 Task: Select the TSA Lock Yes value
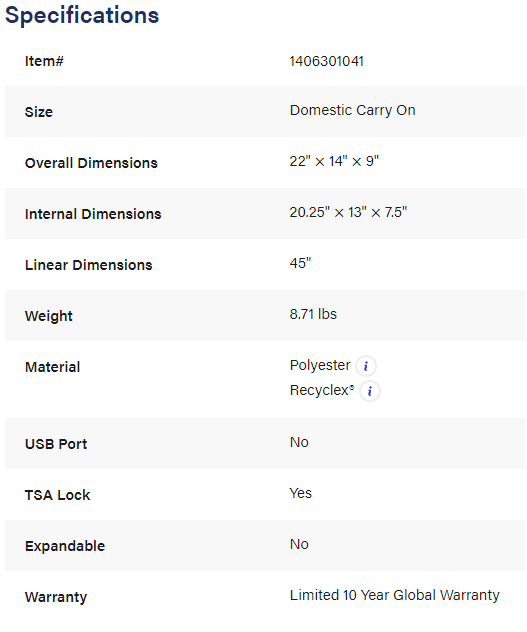301,493
